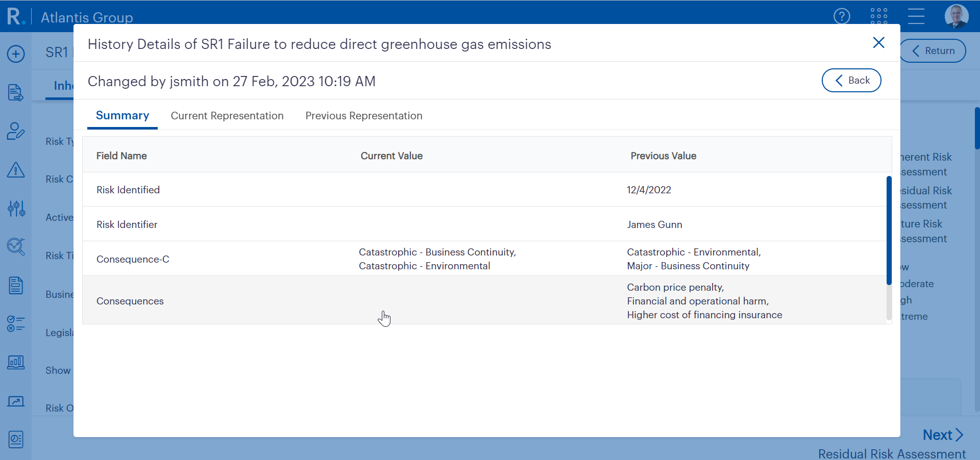Click the Previous Value column header
Screen dimensions: 980x460
tap(663, 156)
